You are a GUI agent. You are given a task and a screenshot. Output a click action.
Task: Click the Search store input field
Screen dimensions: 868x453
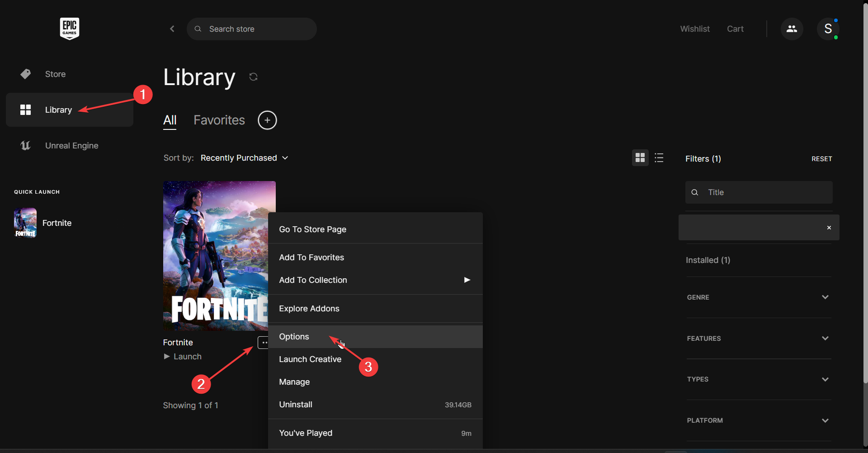(x=252, y=29)
